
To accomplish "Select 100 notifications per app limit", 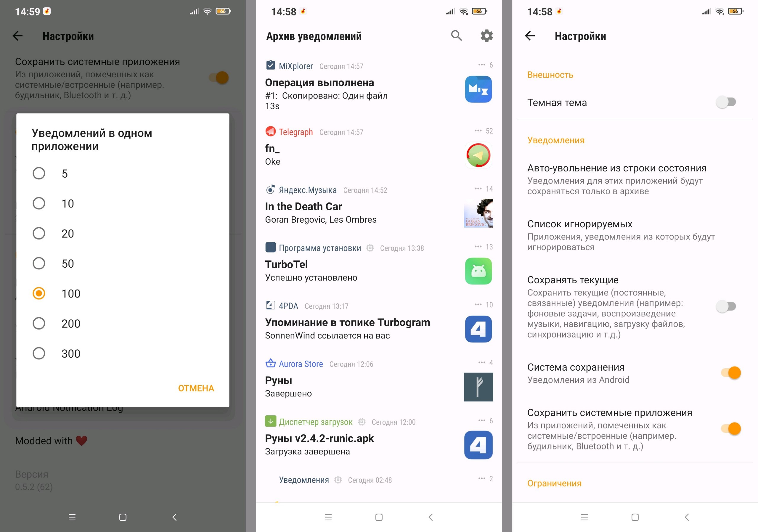I will click(x=38, y=293).
